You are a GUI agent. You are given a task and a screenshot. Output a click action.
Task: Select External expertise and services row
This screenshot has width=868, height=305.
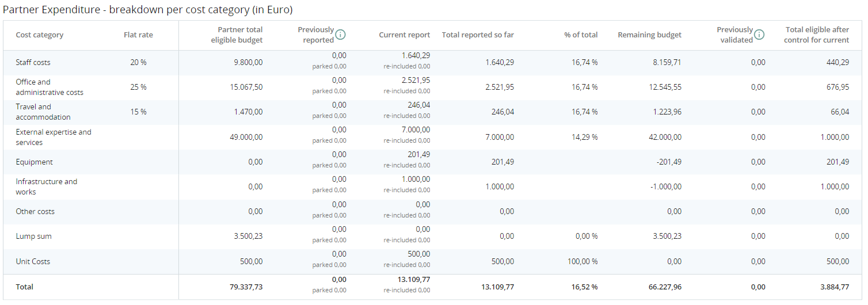(x=54, y=137)
